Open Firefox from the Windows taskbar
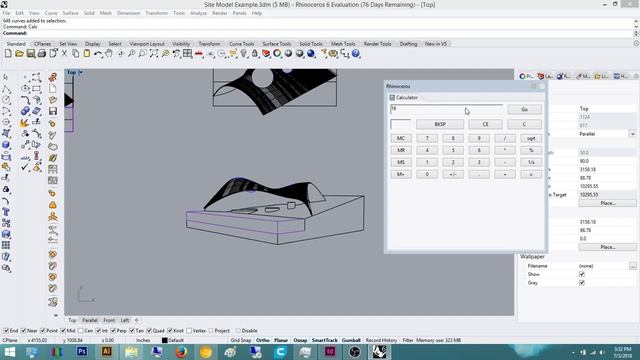 181,351
